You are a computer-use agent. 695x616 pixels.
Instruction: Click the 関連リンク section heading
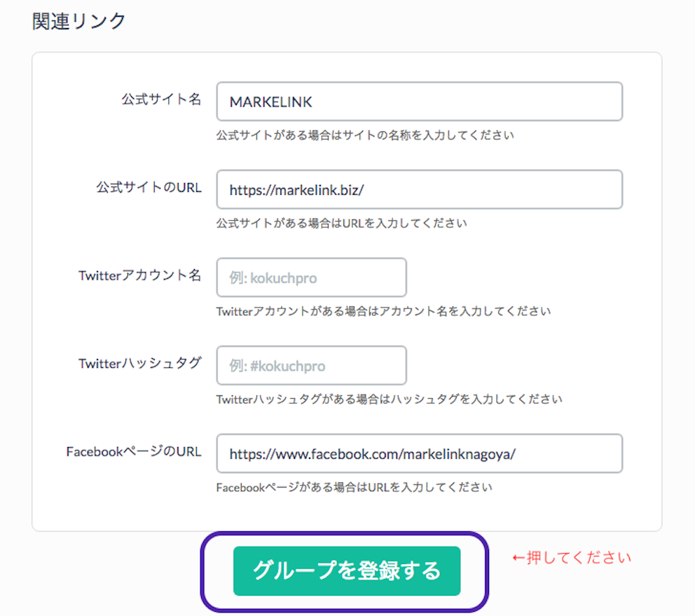[x=79, y=21]
